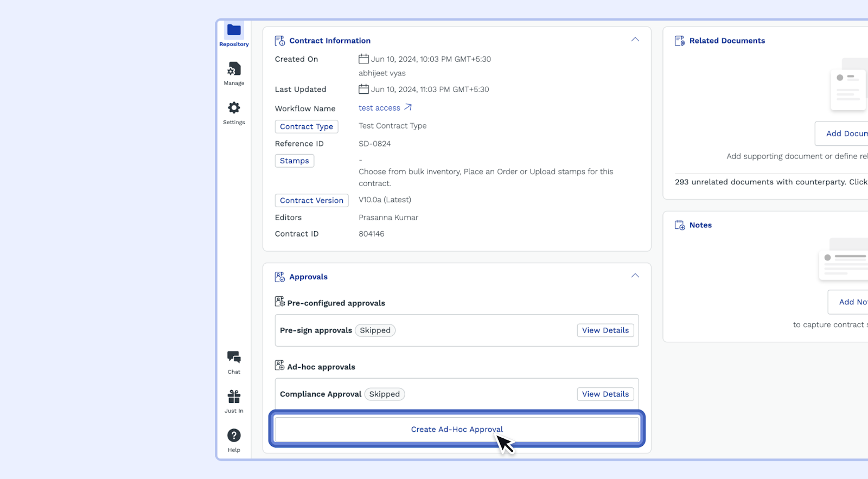Open the test access workflow link

tap(379, 108)
